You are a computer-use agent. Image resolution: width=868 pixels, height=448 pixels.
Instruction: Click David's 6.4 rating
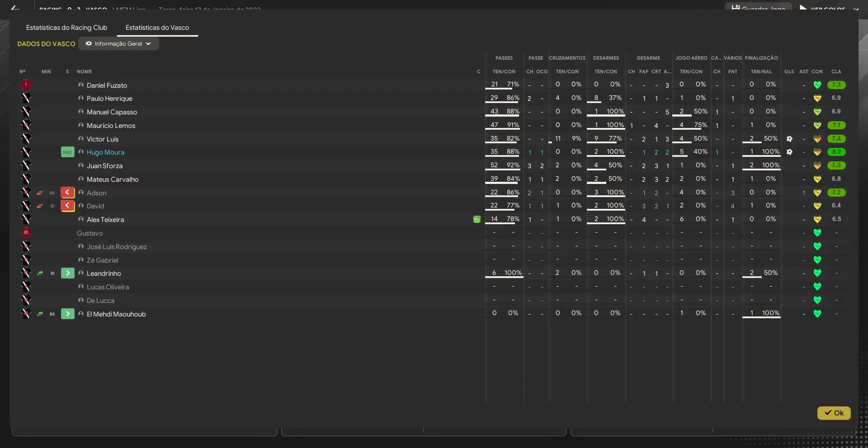836,206
